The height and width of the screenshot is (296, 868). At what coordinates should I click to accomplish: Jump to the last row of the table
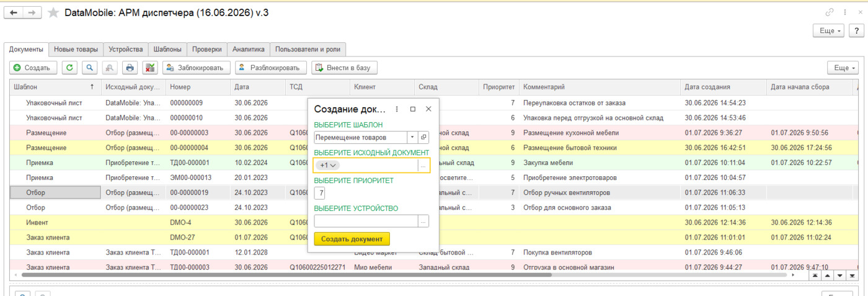pos(852,276)
